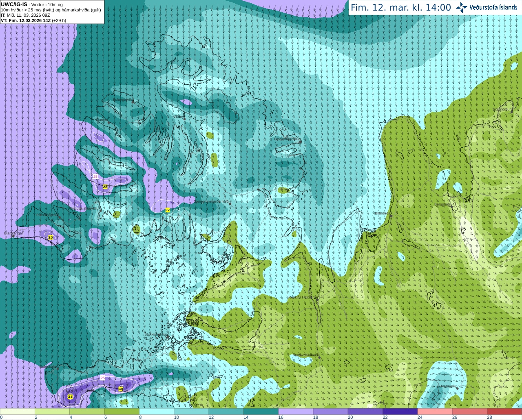Click the 26–28 m/s salmon red legend swatch
522x420 pixels.
(x=469, y=411)
